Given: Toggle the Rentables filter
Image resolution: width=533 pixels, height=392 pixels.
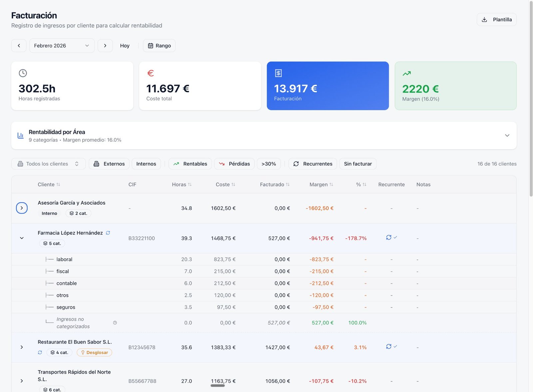Looking at the screenshot, I should click(x=190, y=164).
